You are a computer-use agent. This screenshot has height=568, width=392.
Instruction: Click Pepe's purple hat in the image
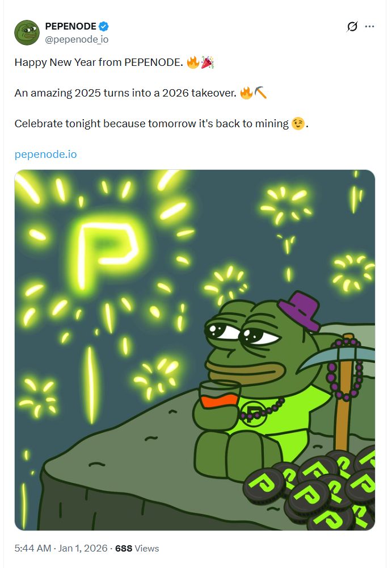pos(301,310)
